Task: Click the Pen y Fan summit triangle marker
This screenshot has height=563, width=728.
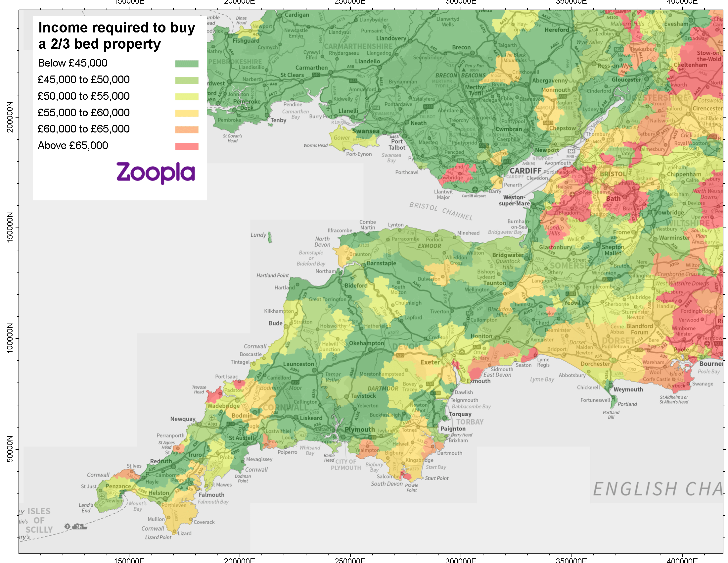Action: coord(464,70)
